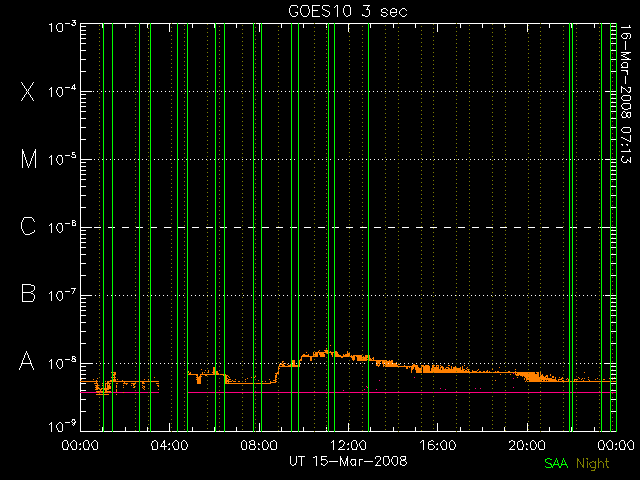Image resolution: width=640 pixels, height=480 pixels.
Task: Click the 12:00 time axis label
Action: (x=348, y=445)
